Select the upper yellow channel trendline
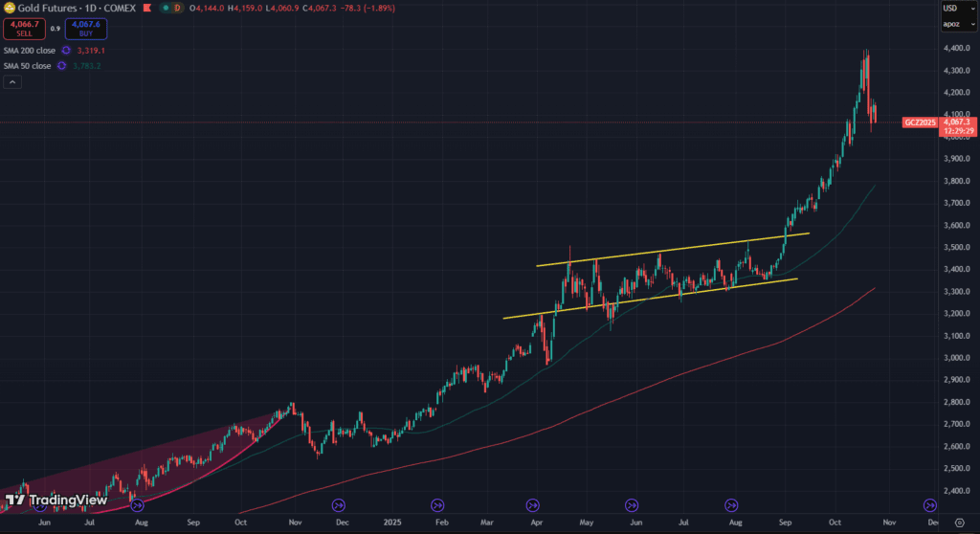Viewport: 980px width, 534px height. tap(670, 248)
